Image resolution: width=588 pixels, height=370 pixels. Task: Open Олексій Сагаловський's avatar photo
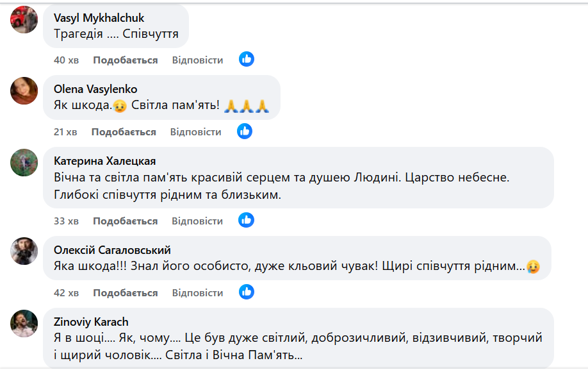24,251
